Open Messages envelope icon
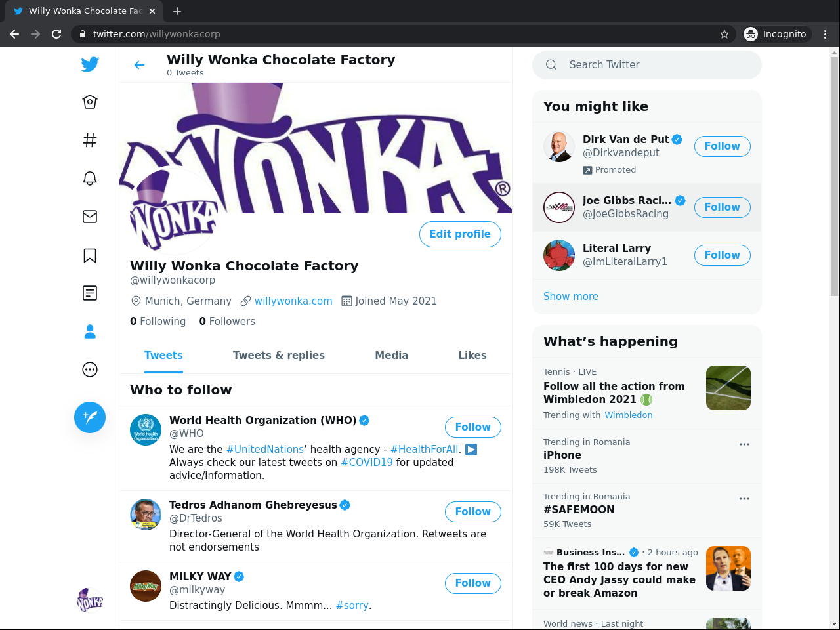 pos(90,217)
